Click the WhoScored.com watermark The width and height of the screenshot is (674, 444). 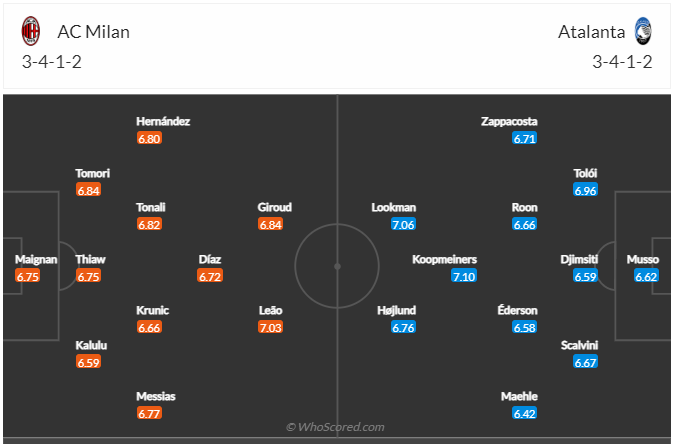point(336,427)
